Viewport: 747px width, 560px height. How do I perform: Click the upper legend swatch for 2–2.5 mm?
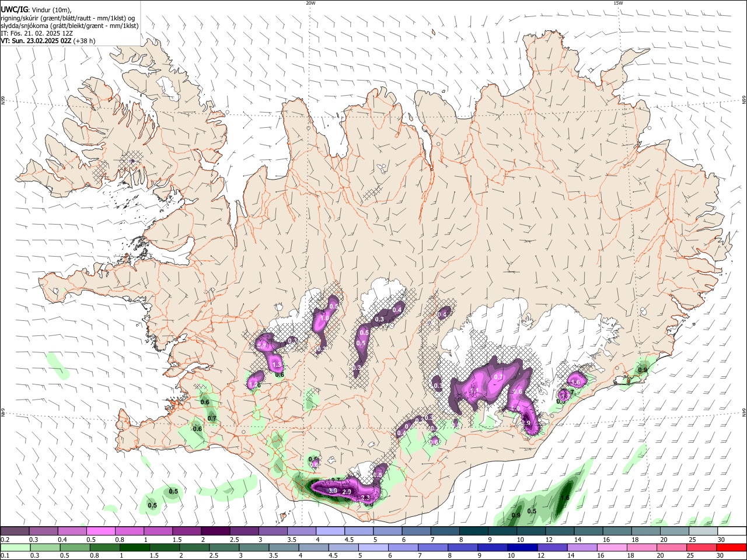pos(215,531)
